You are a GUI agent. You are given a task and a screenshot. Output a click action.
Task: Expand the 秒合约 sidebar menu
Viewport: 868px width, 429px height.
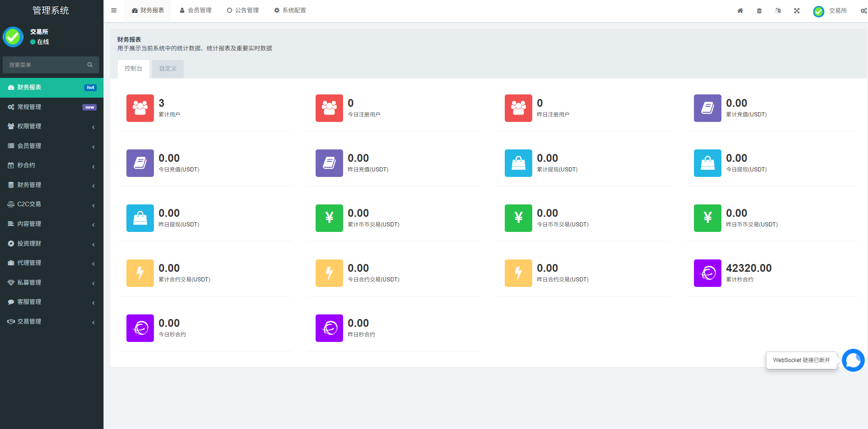coord(52,165)
